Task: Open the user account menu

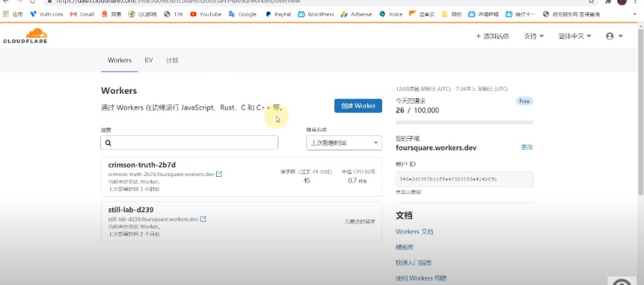Action: [x=615, y=37]
